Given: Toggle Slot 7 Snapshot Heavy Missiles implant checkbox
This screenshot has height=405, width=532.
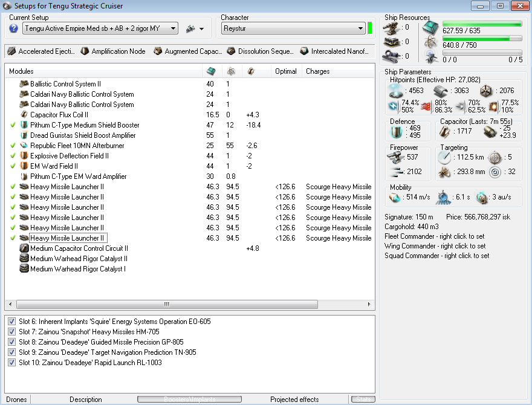Looking at the screenshot, I should pos(12,331).
